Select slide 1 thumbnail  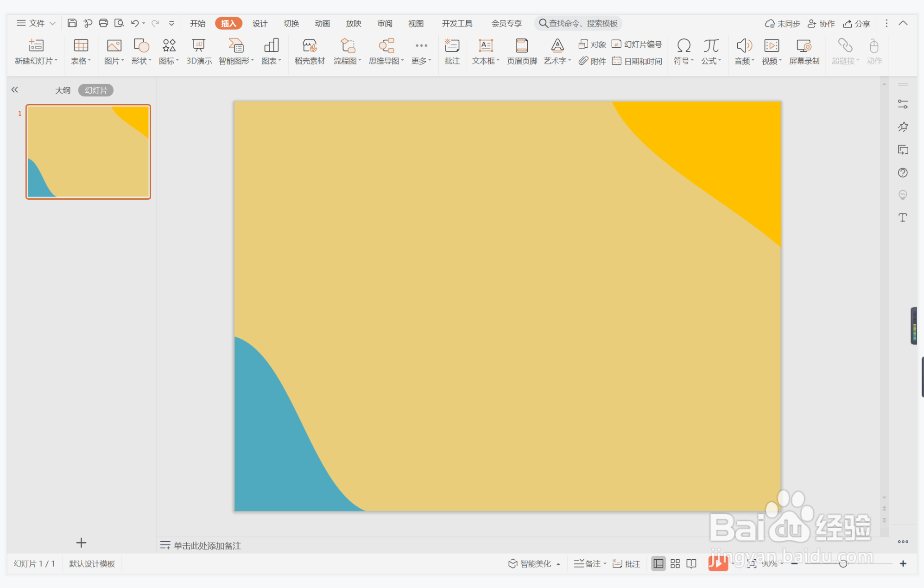[x=88, y=152]
